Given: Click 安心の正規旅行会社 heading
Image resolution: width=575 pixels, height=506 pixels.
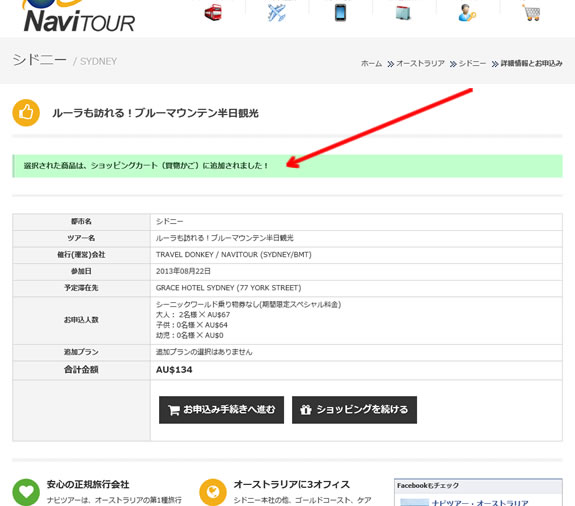Looking at the screenshot, I should (x=88, y=484).
